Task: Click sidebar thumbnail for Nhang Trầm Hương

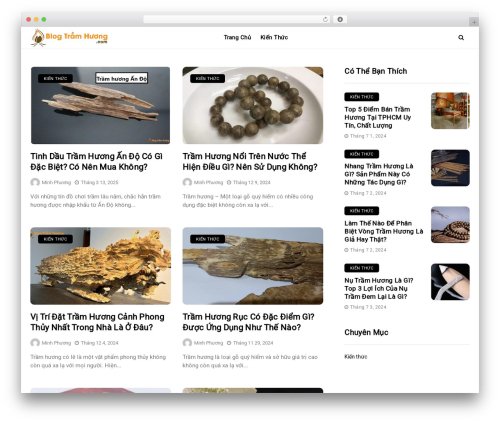Action: (450, 168)
